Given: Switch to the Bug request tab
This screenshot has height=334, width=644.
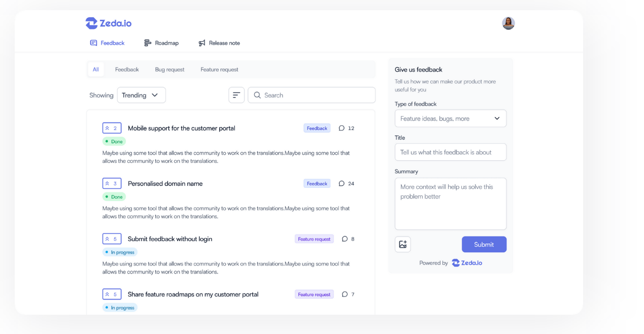Looking at the screenshot, I should 170,69.
